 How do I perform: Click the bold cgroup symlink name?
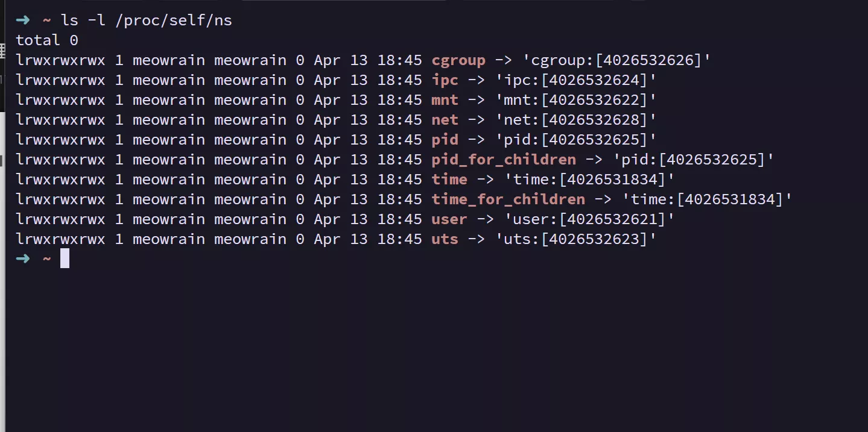click(458, 60)
